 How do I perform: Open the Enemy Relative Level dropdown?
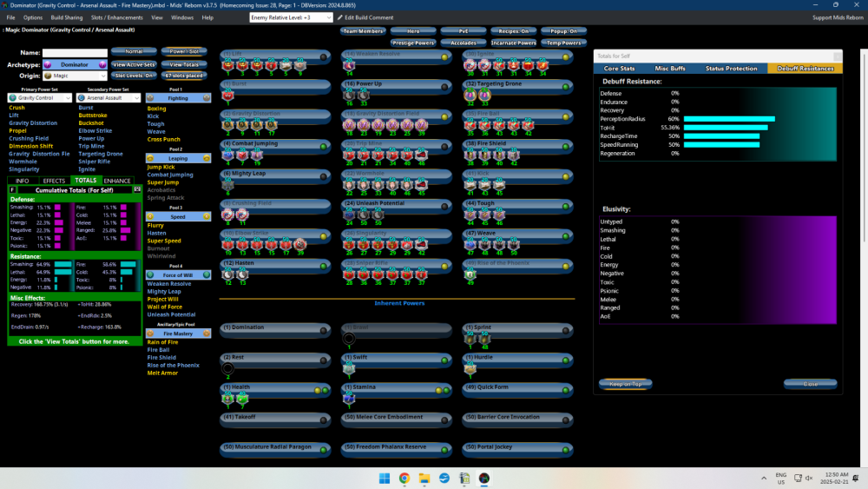291,17
